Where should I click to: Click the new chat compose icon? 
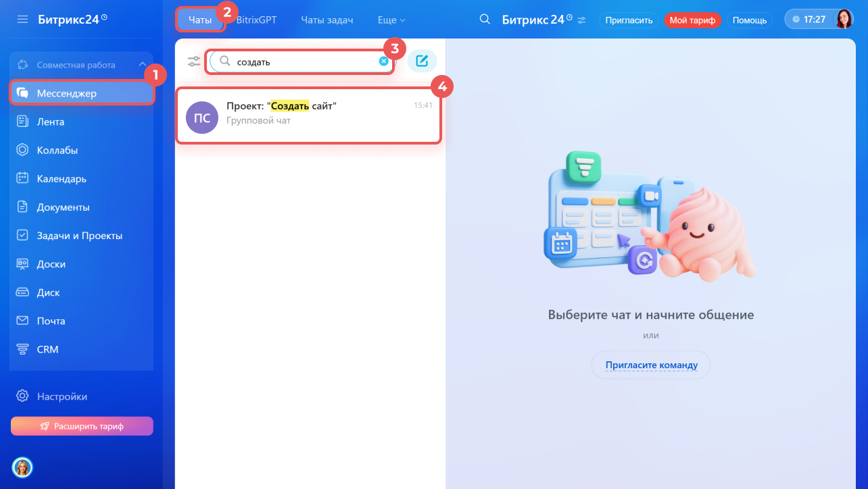[x=422, y=61]
